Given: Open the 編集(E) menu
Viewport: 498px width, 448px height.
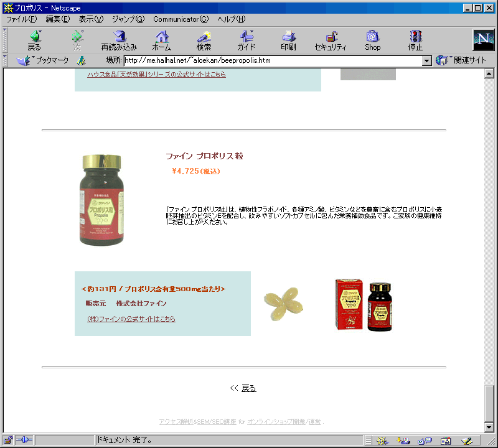Looking at the screenshot, I should [57, 19].
